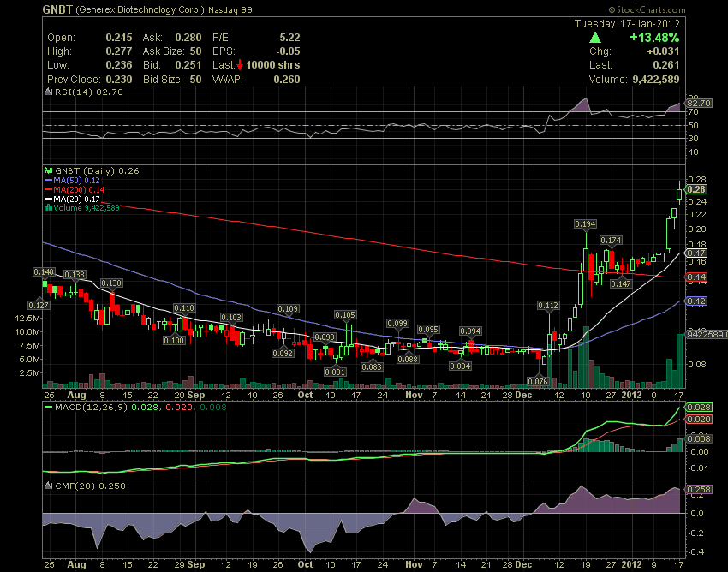Click the 0.258 CMF axis tag

[x=699, y=489]
